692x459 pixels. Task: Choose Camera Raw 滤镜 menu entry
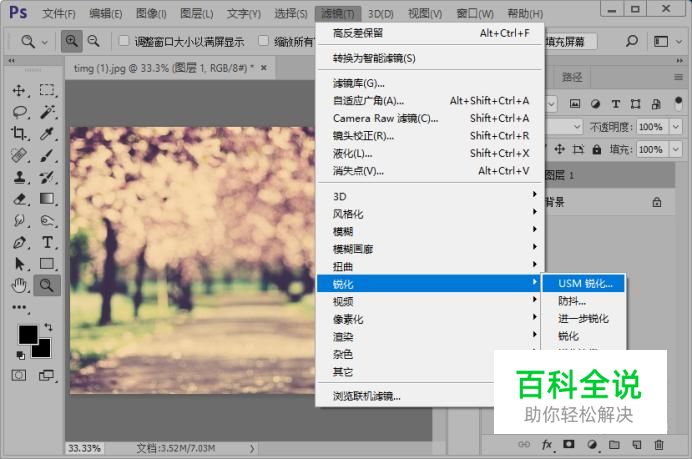click(430, 118)
